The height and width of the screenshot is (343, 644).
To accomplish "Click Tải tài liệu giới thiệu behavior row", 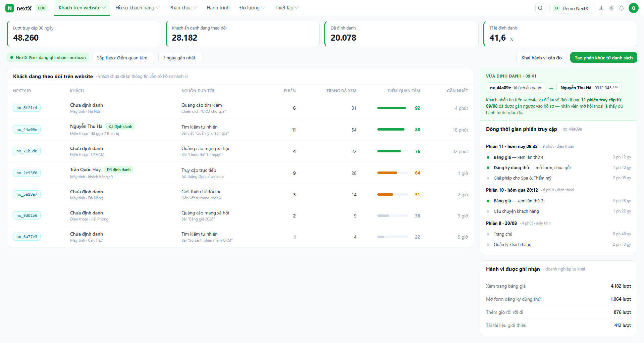I will click(x=558, y=326).
